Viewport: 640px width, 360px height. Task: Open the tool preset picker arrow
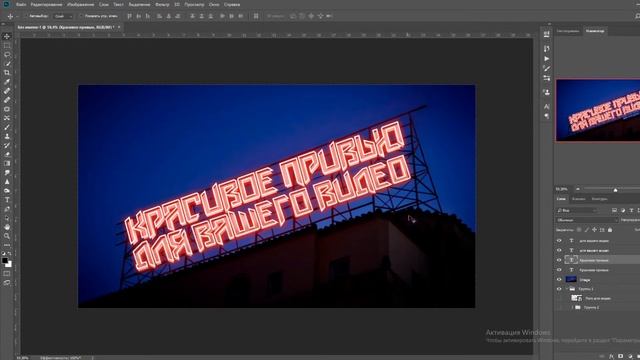click(17, 16)
